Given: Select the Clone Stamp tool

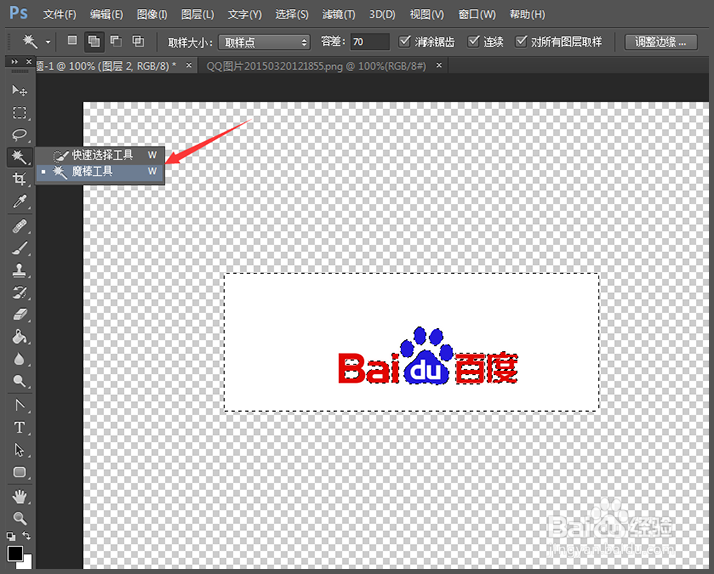Looking at the screenshot, I should [19, 270].
